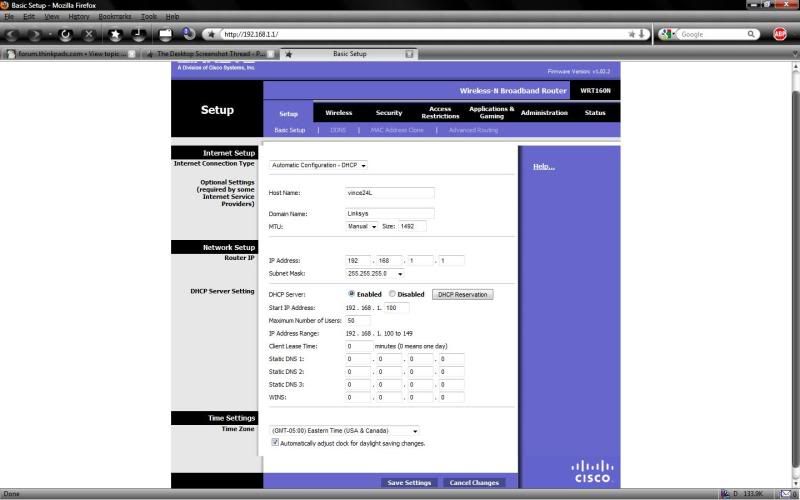Open the Time Zone dropdown
800x500 pixels.
coord(344,431)
